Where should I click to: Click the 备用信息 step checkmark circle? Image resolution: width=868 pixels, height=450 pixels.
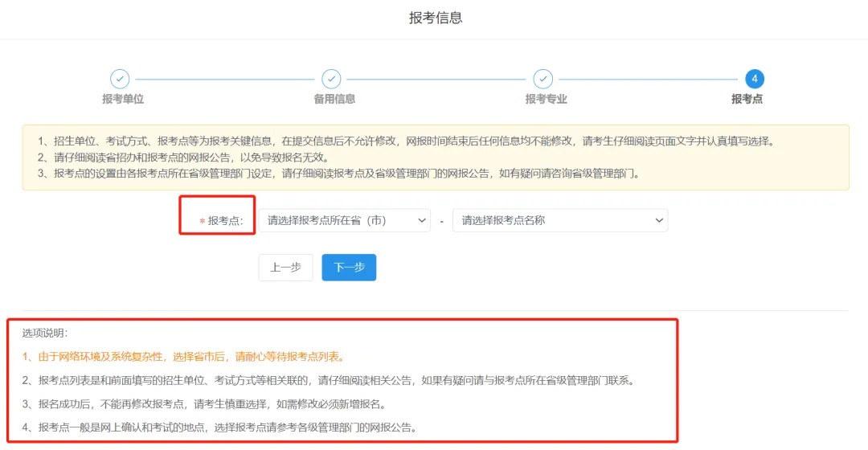click(x=331, y=79)
